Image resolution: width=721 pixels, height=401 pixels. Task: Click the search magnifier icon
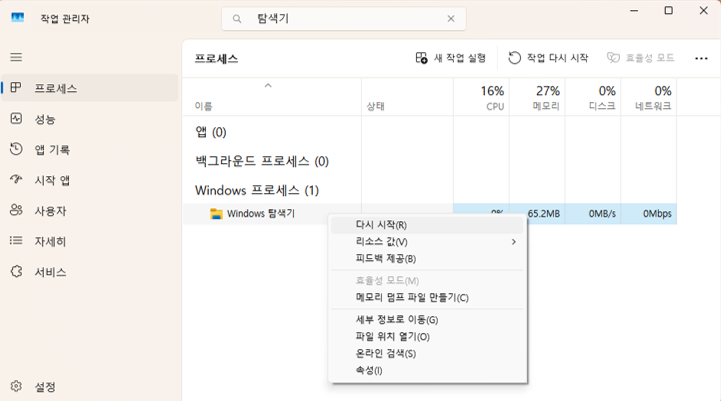(237, 19)
